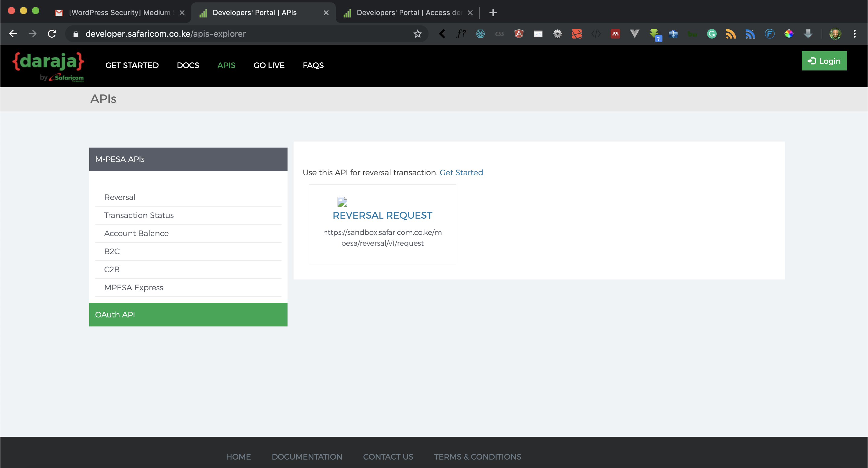Open DOCUMENTATION footer link

pos(307,457)
